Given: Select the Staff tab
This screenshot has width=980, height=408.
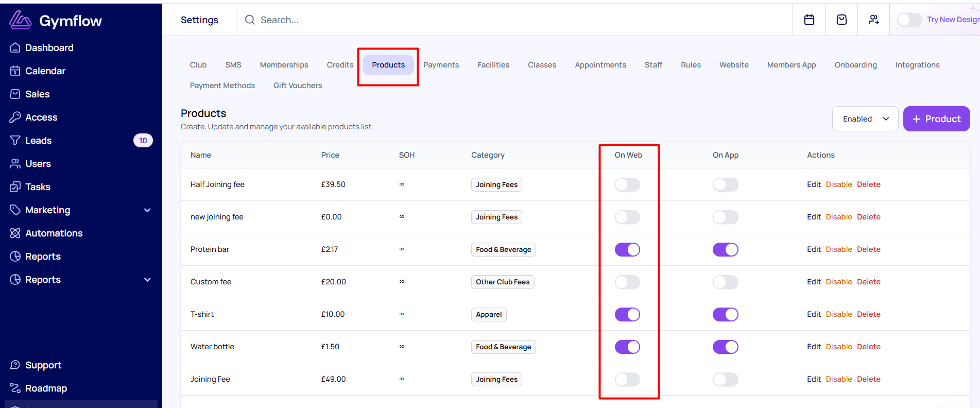Looking at the screenshot, I should coord(654,65).
